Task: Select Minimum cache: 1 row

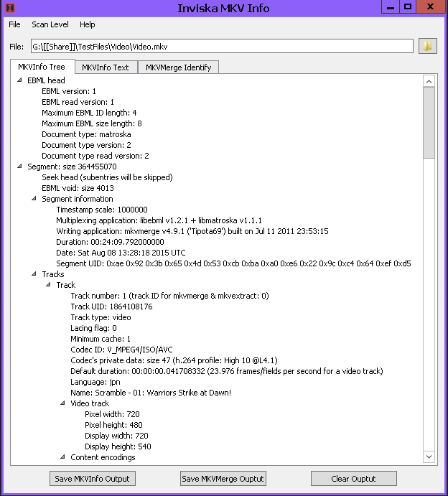Action: click(x=101, y=339)
